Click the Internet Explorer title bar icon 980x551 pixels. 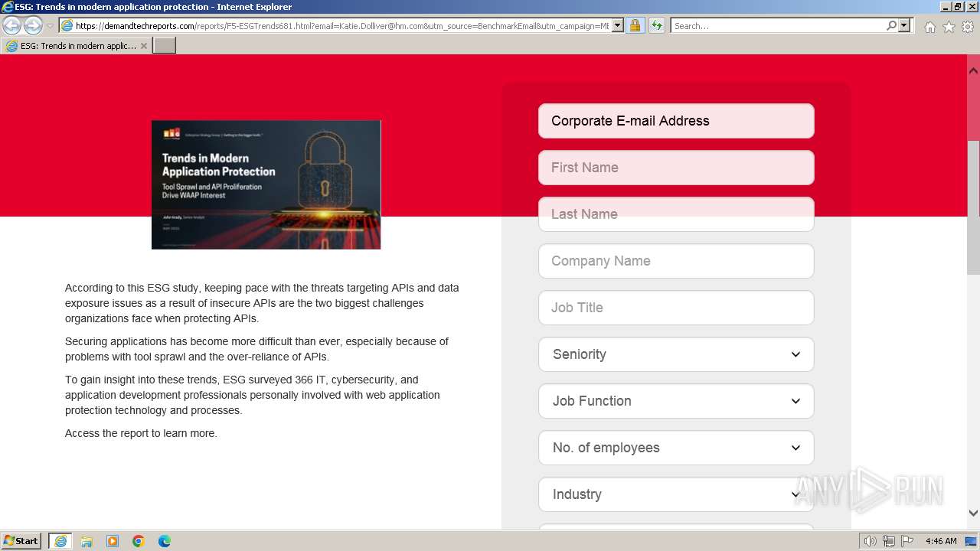[8, 7]
